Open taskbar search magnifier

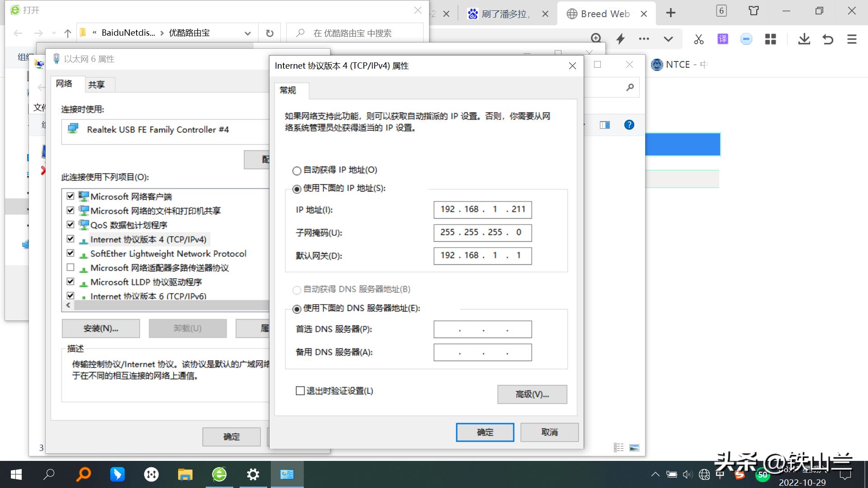pos(49,474)
